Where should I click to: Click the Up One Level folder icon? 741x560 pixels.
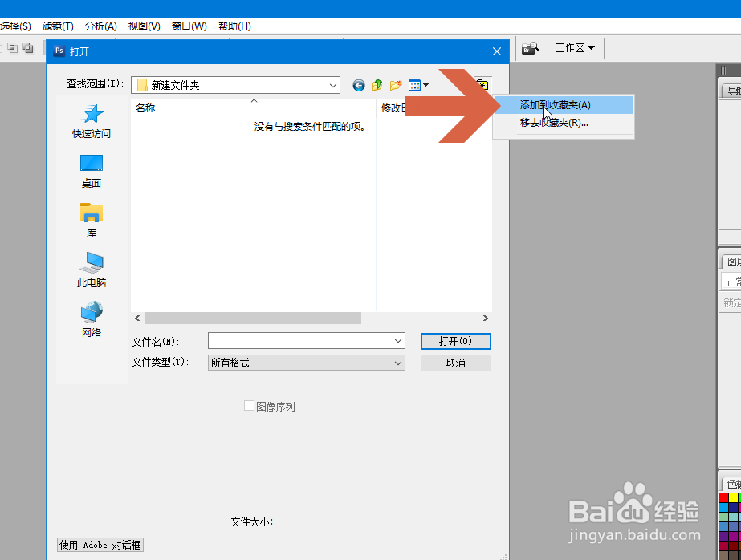coord(377,85)
